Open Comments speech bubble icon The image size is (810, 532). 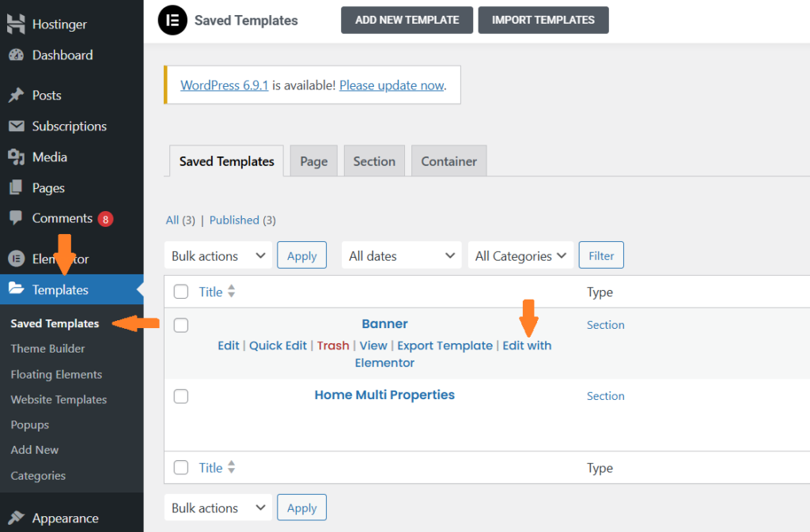click(16, 218)
